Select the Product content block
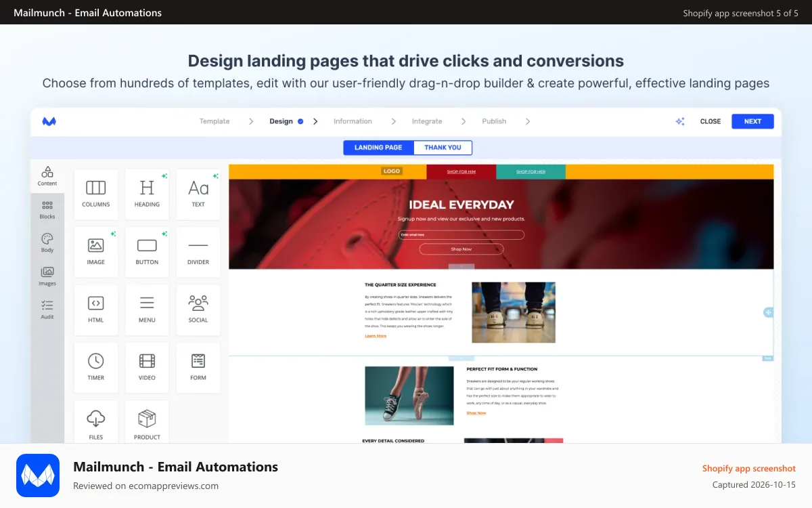Image resolution: width=812 pixels, height=508 pixels. tap(147, 423)
